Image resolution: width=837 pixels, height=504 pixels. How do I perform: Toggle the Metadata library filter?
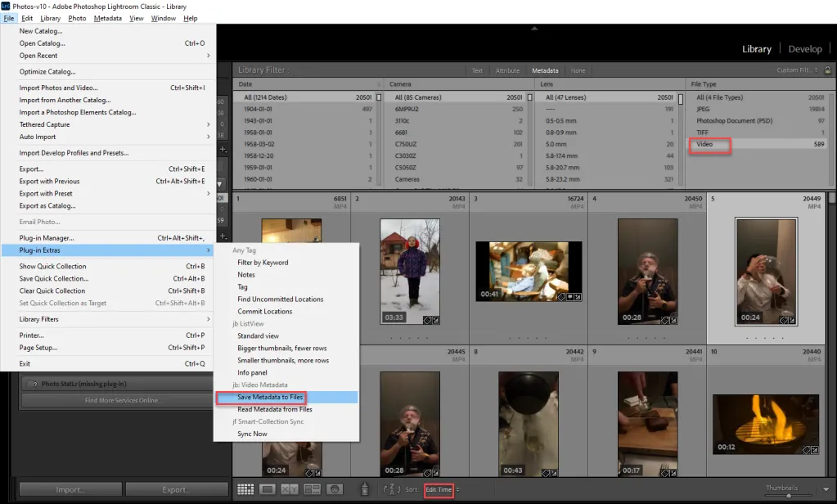(543, 70)
